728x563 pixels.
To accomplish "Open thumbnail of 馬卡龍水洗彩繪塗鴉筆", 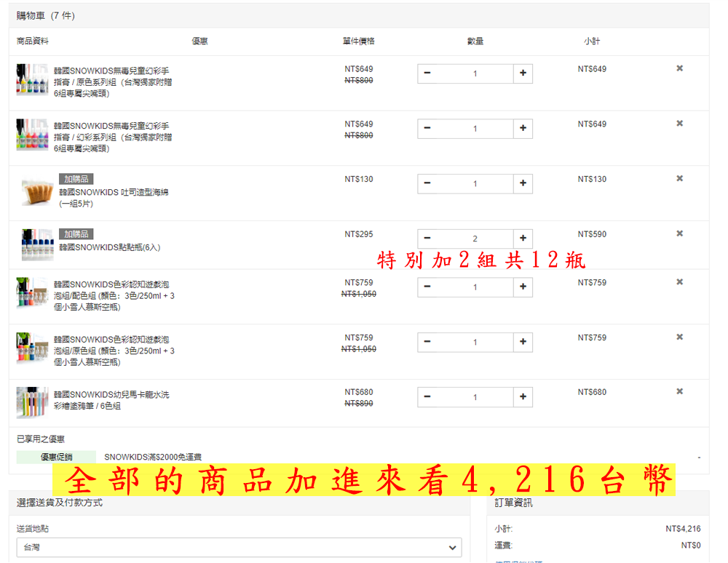I will click(32, 403).
